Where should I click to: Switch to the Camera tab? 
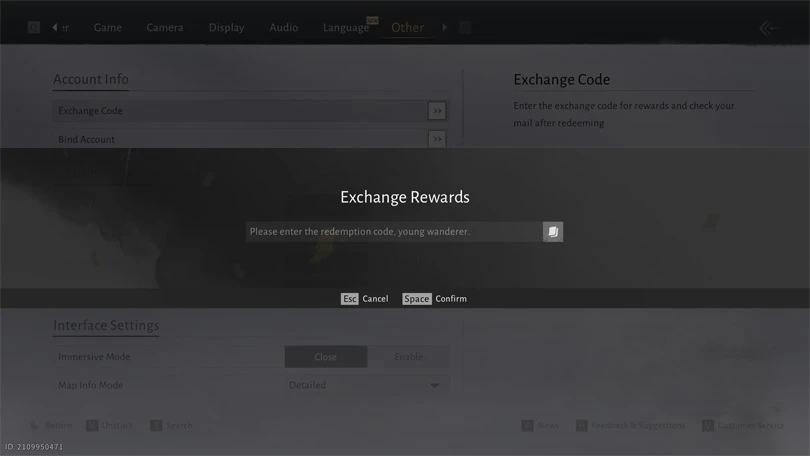click(x=164, y=27)
